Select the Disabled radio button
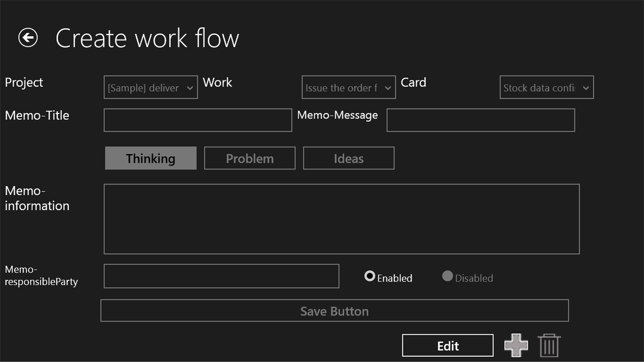This screenshot has height=362, width=644. coord(447,276)
